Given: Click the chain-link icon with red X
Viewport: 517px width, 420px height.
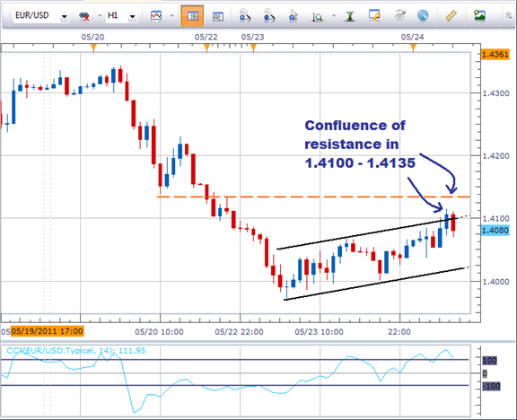Looking at the screenshot, I should click(x=84, y=16).
